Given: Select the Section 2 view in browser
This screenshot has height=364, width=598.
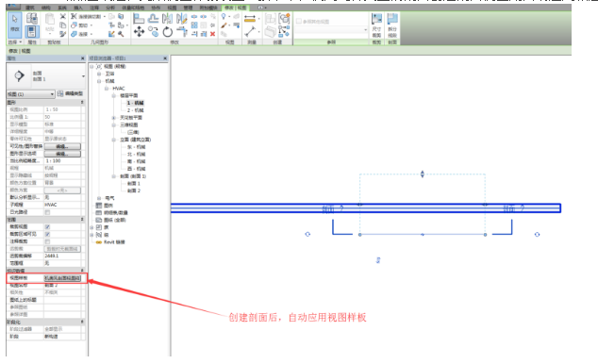Looking at the screenshot, I should pos(134,190).
